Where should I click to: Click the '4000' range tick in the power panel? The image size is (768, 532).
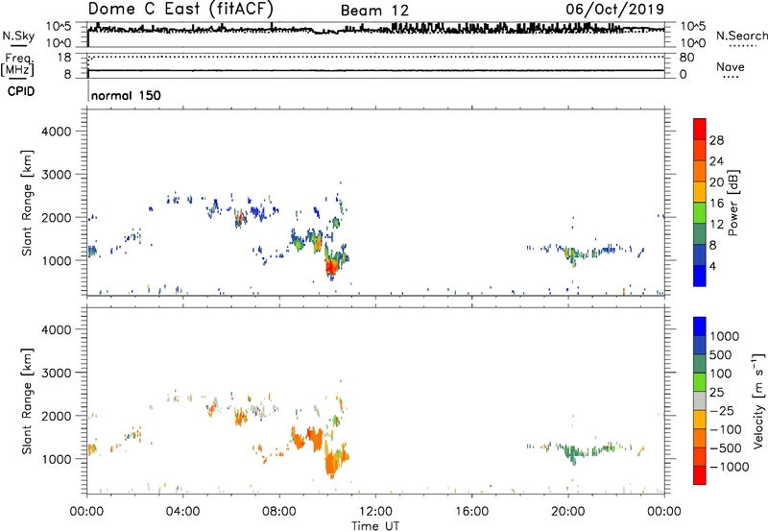coord(56,132)
